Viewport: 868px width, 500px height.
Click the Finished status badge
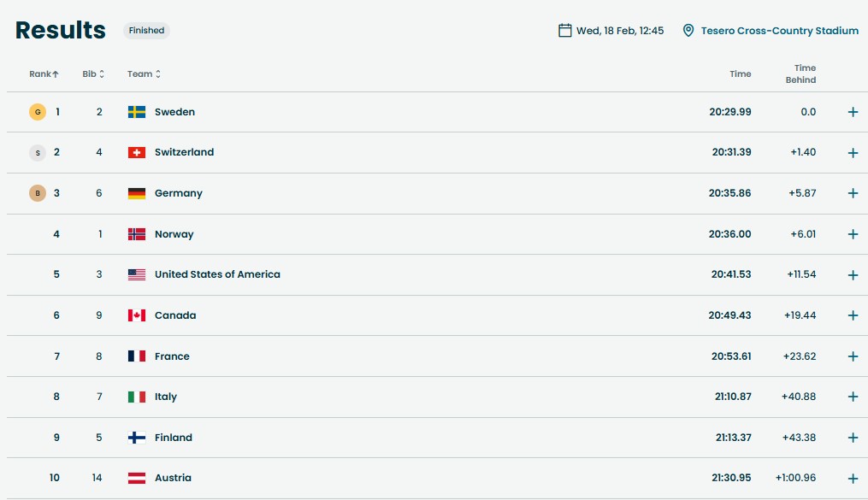tap(146, 31)
